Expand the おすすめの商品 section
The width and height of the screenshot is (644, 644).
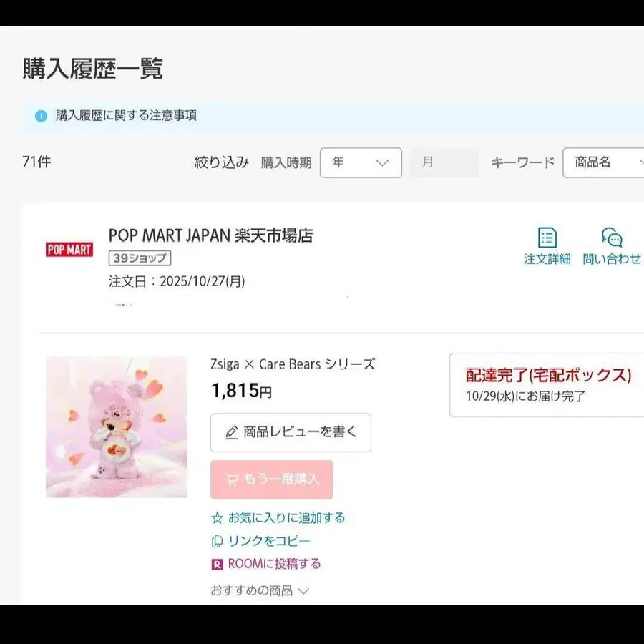tap(259, 591)
